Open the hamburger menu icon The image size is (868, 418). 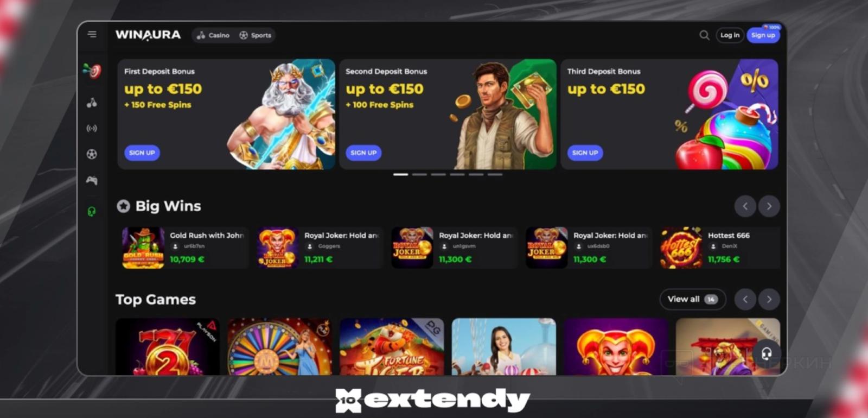92,34
